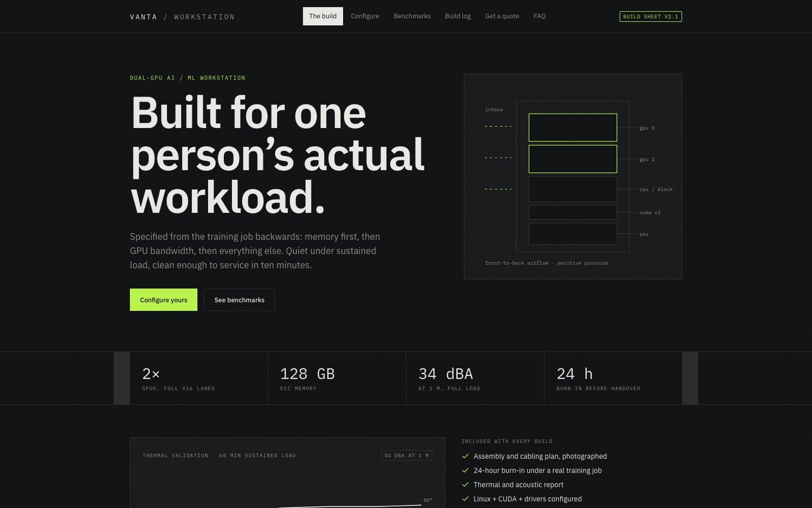Screen dimensions: 812x508
Task: Click checkmark beside 'Thermal and acoustic report'
Action: (465, 485)
